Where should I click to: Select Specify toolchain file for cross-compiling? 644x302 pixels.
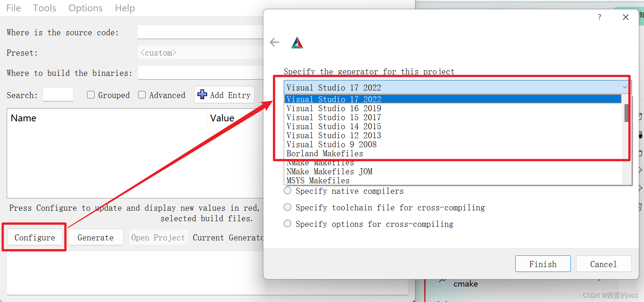coord(287,207)
